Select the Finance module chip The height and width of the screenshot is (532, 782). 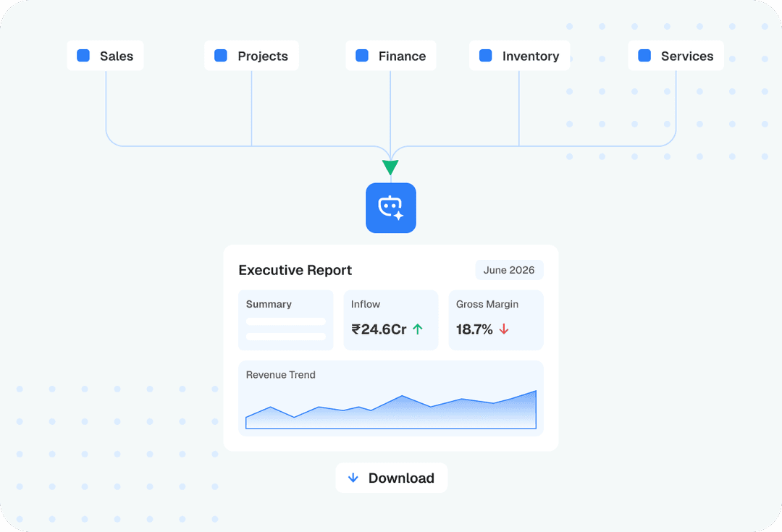click(x=390, y=55)
